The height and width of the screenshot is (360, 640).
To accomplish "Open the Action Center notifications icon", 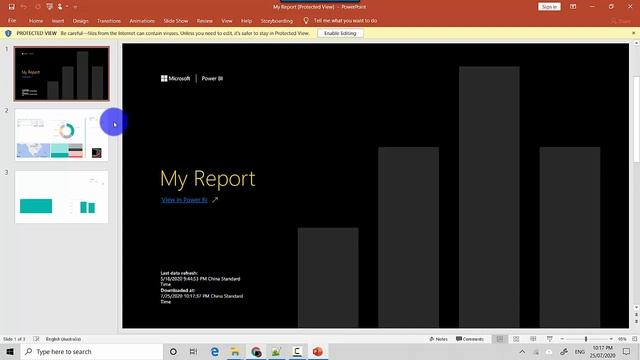I will coord(627,351).
